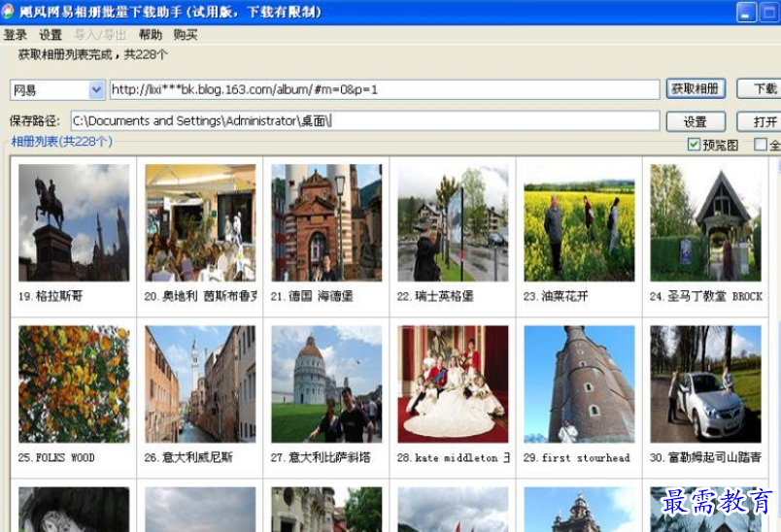Select album thumbnail 27 意大利比萨斜塔
The width and height of the screenshot is (781, 532).
tap(326, 383)
